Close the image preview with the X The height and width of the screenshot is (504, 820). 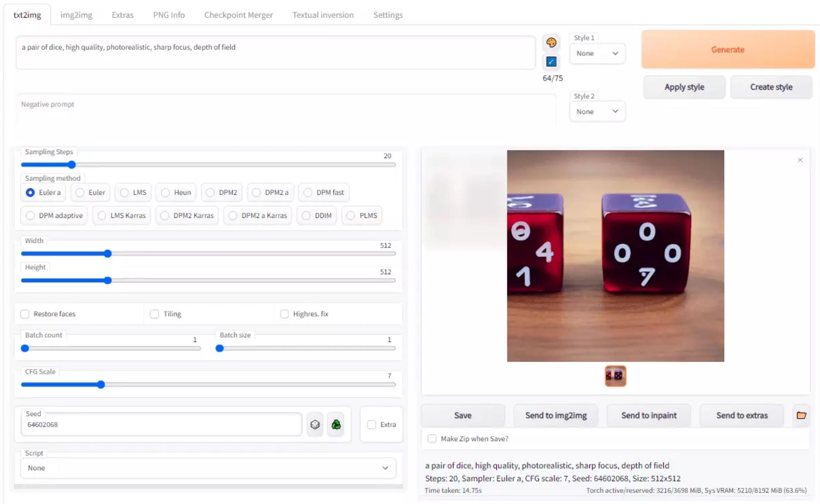[800, 160]
